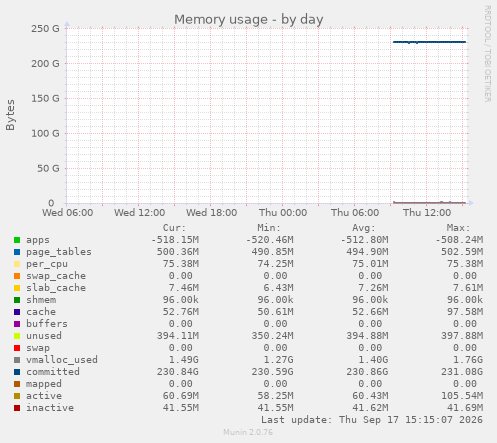Screen dimensions: 497x443
Task: Click the unused minimum value 350.24M
Action: (273, 336)
